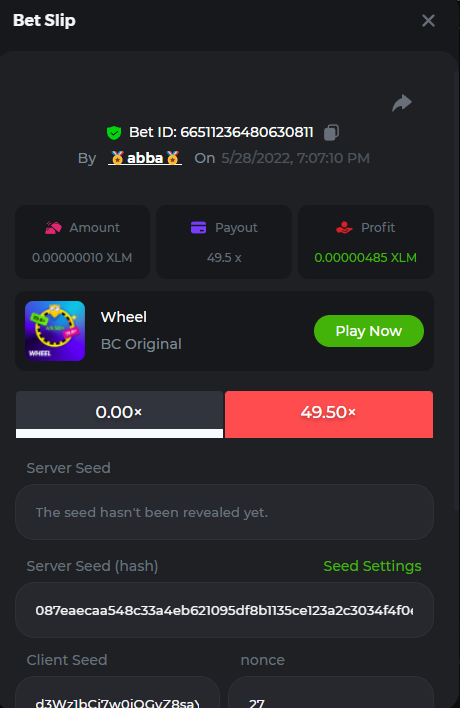Open Seed Settings link

coord(372,566)
